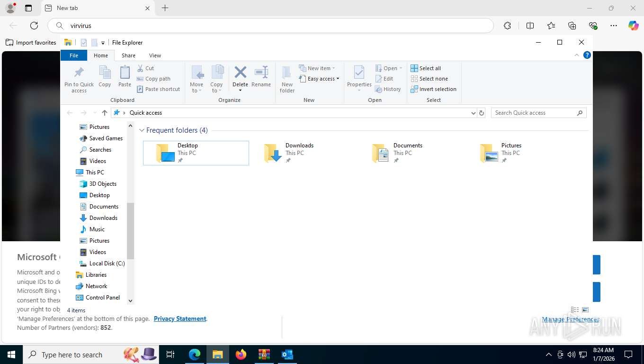644x364 pixels.
Task: Click Select all in ribbon
Action: (x=426, y=68)
